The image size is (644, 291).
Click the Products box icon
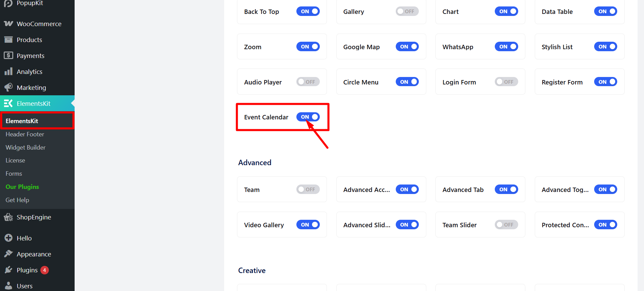[8, 40]
